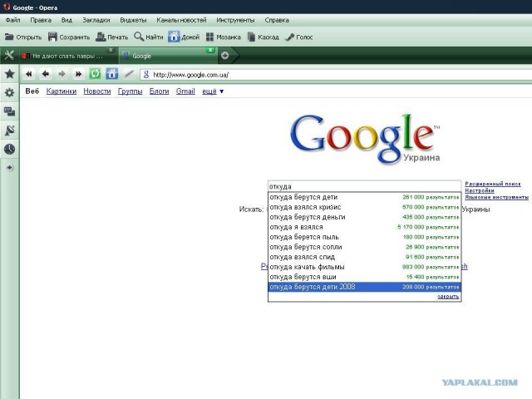This screenshot has height=399, width=532.
Task: Open the Каналы новостей menu
Action: click(181, 20)
